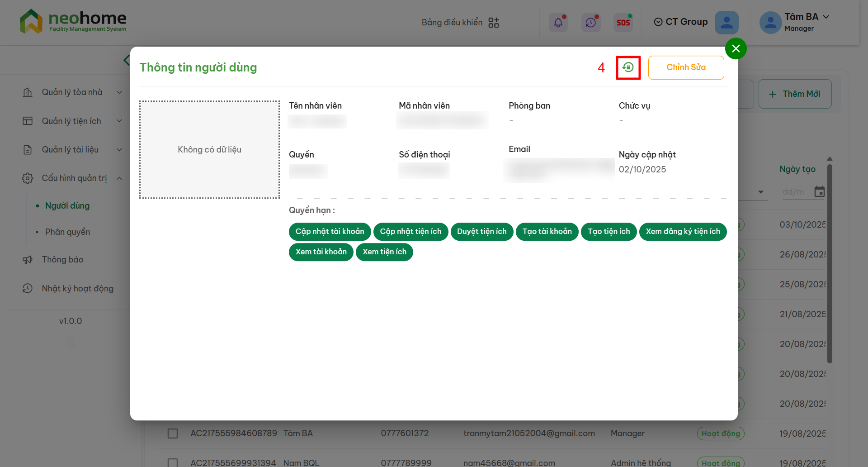Click the user photo placeholder area
This screenshot has width=868, height=467.
pyautogui.click(x=209, y=150)
